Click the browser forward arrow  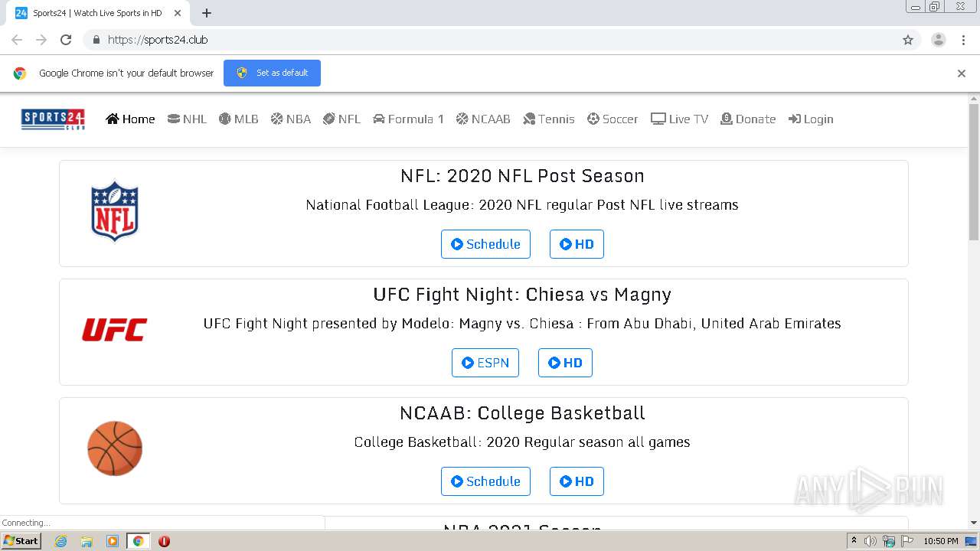(41, 40)
